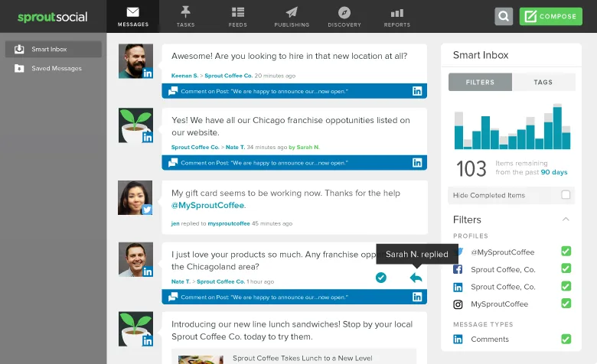This screenshot has width=597, height=364.
Task: Click the Smart Inbox panel heading
Action: [x=481, y=55]
